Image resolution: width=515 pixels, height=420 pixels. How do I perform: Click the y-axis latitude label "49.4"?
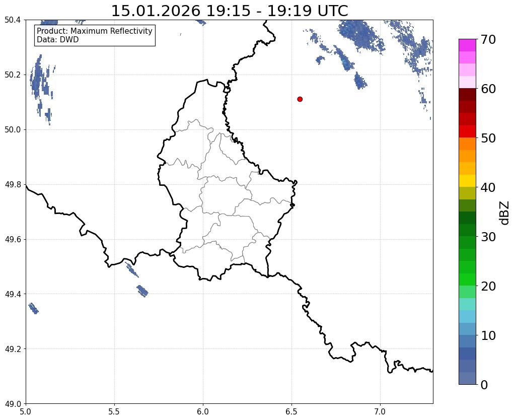[x=13, y=294]
